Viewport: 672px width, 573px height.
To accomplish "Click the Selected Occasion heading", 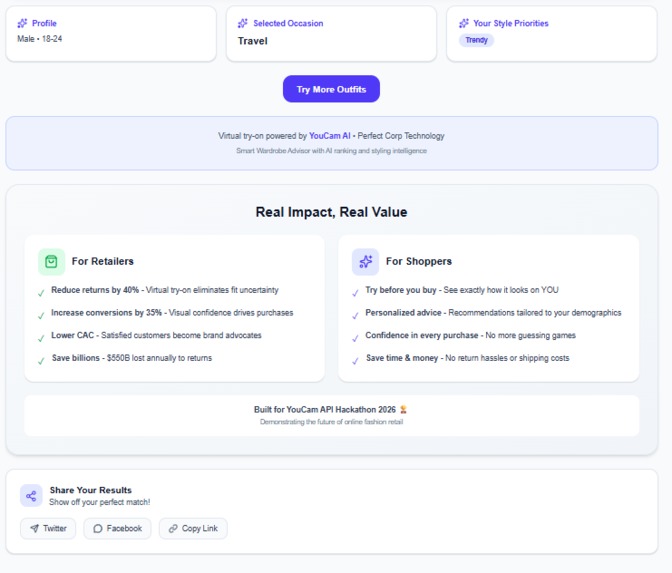I will tap(288, 23).
